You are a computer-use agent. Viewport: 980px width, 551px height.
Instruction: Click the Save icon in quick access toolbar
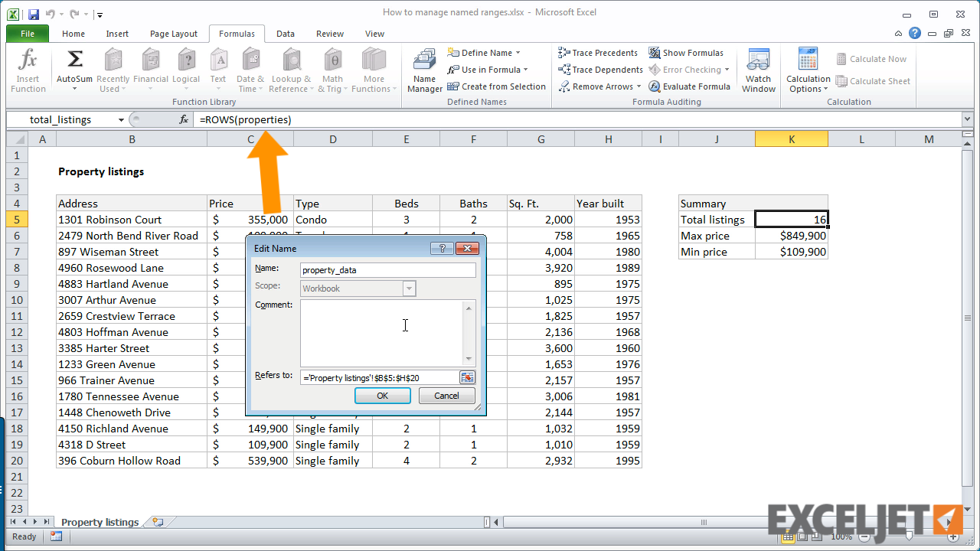33,14
